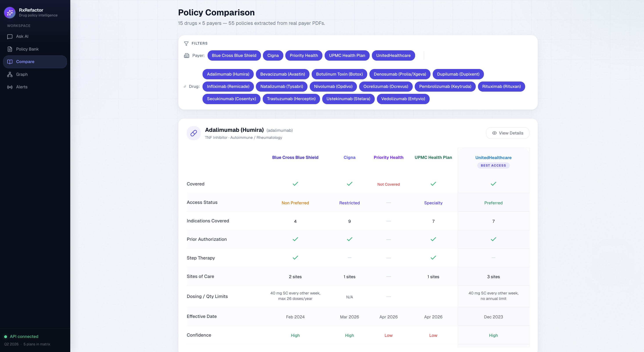Click the View Details button
The height and width of the screenshot is (352, 644).
[507, 133]
